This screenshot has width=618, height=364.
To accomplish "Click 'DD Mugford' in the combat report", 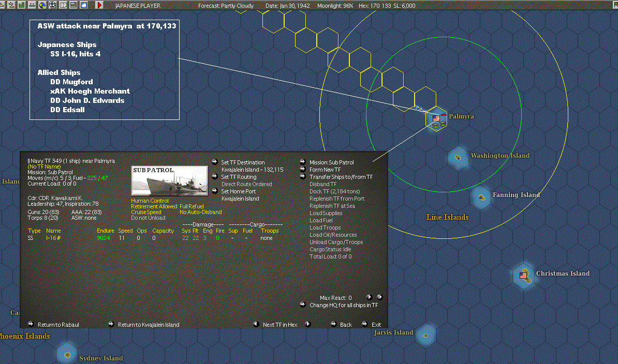I will (72, 82).
